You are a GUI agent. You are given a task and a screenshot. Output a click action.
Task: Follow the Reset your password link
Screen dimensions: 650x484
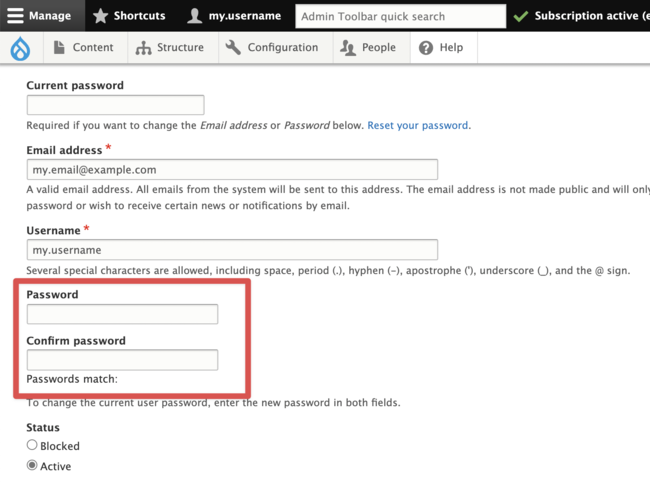point(417,125)
